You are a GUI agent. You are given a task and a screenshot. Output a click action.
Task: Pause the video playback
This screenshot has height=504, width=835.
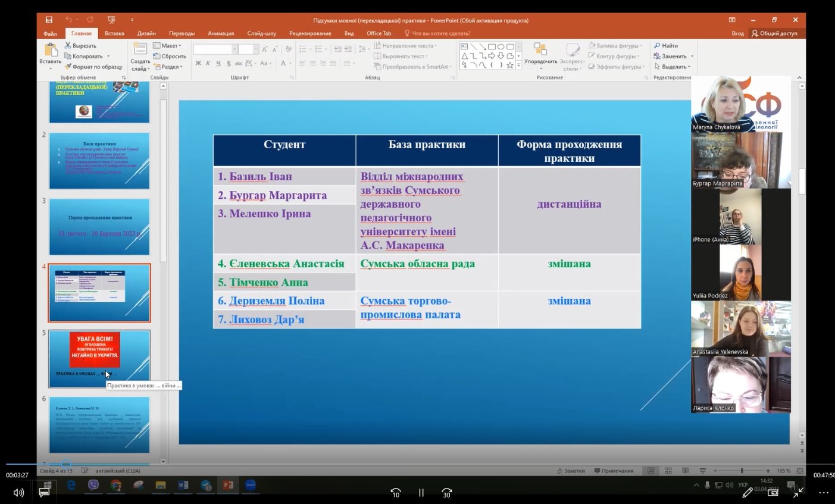[x=421, y=492]
